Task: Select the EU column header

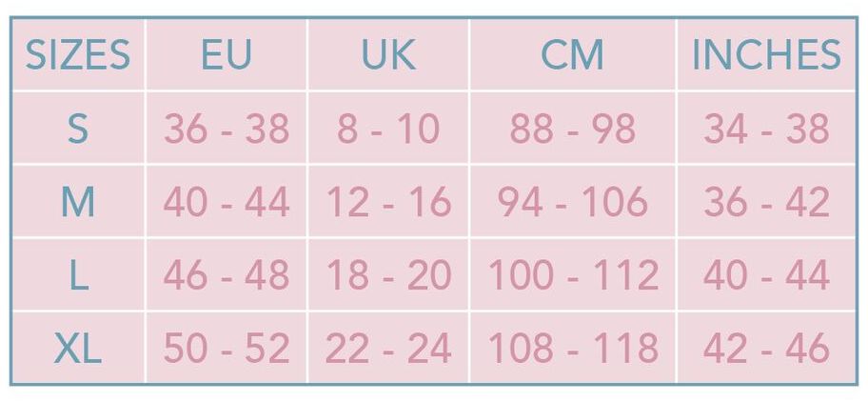Action: coord(227,55)
